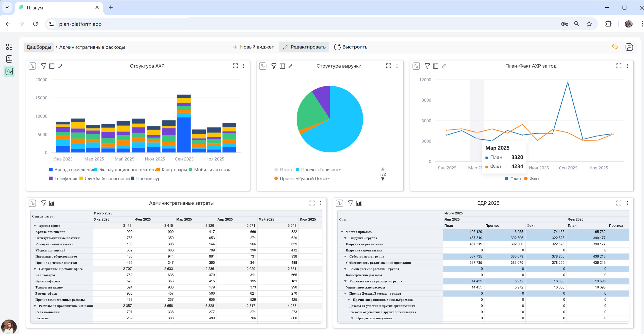Open the help icon in left sidebar
The width and height of the screenshot is (644, 334).
pyautogui.click(x=9, y=59)
